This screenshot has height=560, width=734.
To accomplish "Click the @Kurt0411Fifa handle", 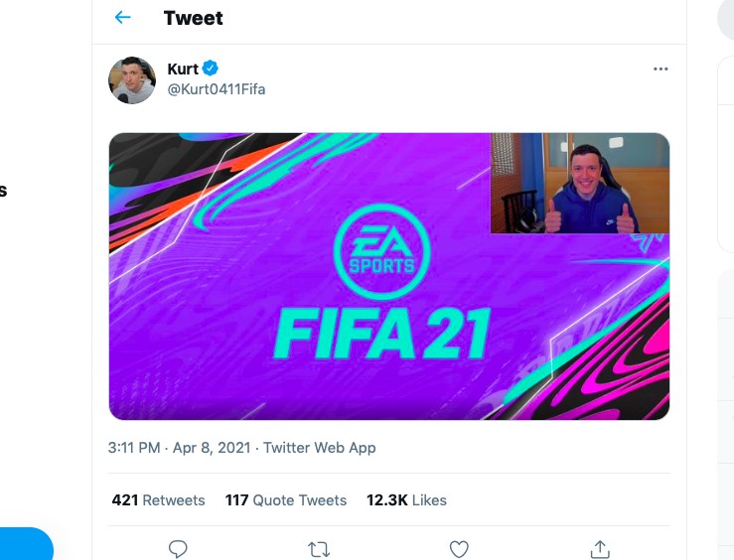I will [216, 89].
